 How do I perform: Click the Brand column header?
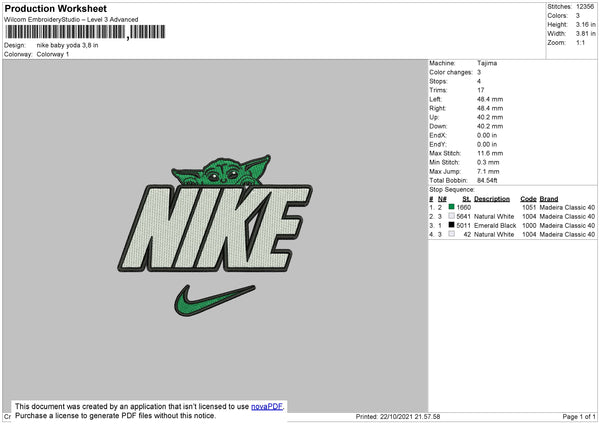(x=549, y=199)
